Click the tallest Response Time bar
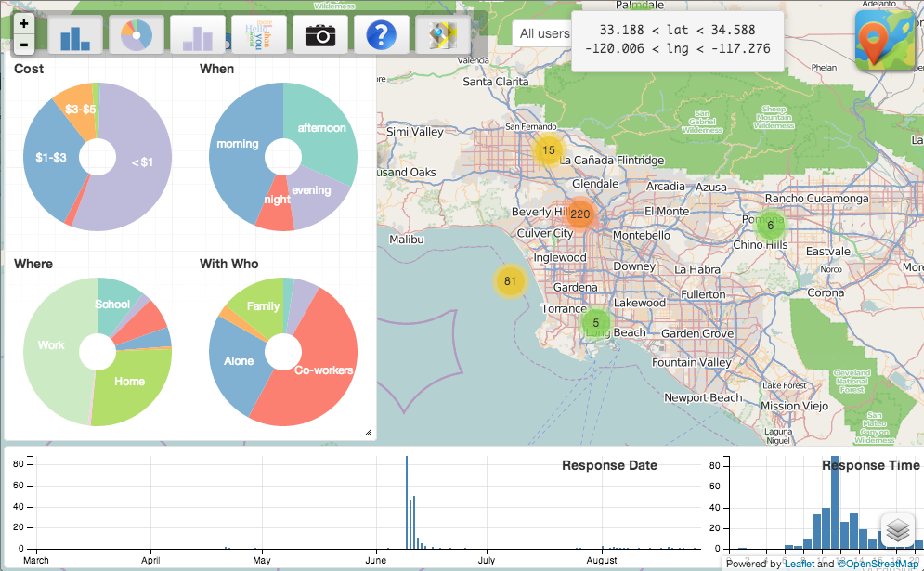 (x=835, y=503)
